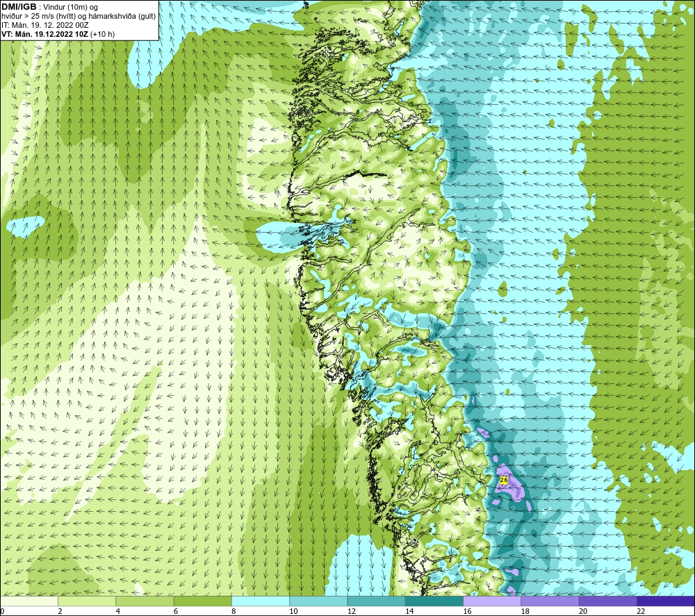The height and width of the screenshot is (616, 695).
Task: Select the 2–4 m/s light green swatch
Action: coord(87,601)
